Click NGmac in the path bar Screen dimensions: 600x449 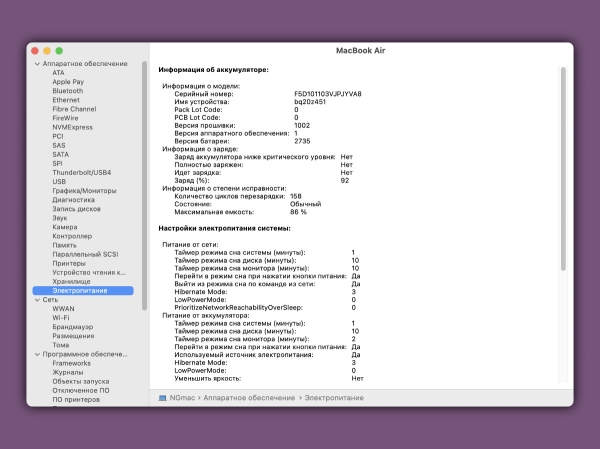click(182, 398)
